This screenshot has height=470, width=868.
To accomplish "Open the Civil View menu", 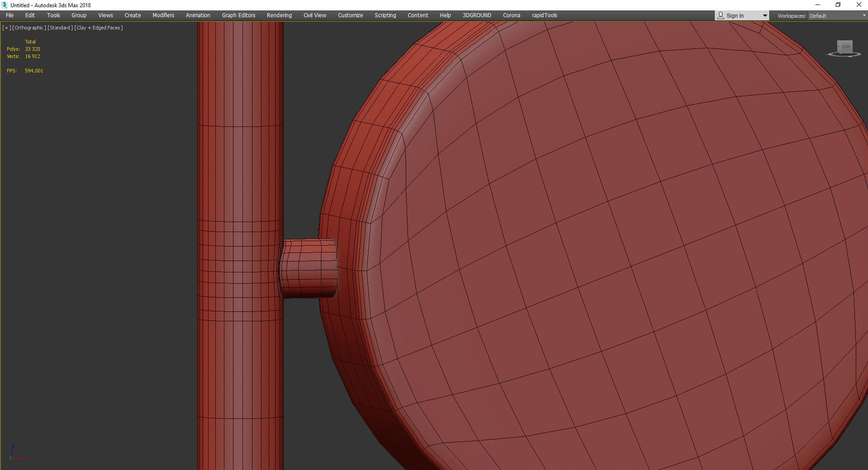I will [315, 15].
